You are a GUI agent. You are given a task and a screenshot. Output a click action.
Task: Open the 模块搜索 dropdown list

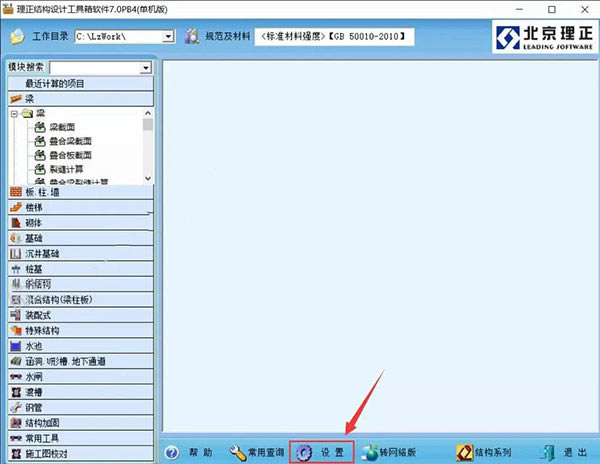(146, 68)
